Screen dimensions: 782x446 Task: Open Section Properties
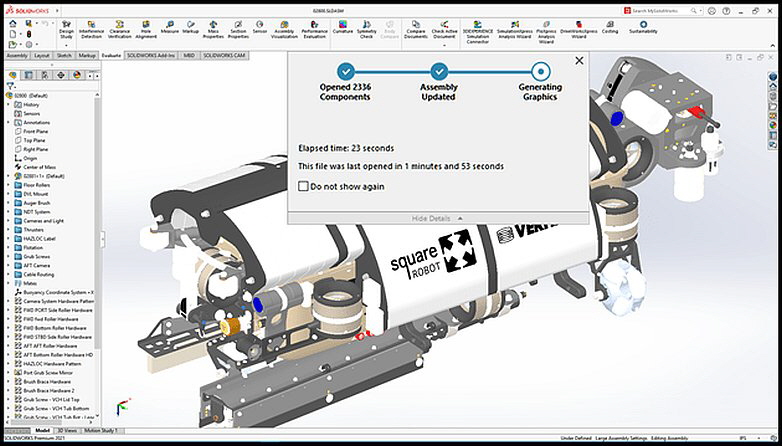tap(238, 29)
